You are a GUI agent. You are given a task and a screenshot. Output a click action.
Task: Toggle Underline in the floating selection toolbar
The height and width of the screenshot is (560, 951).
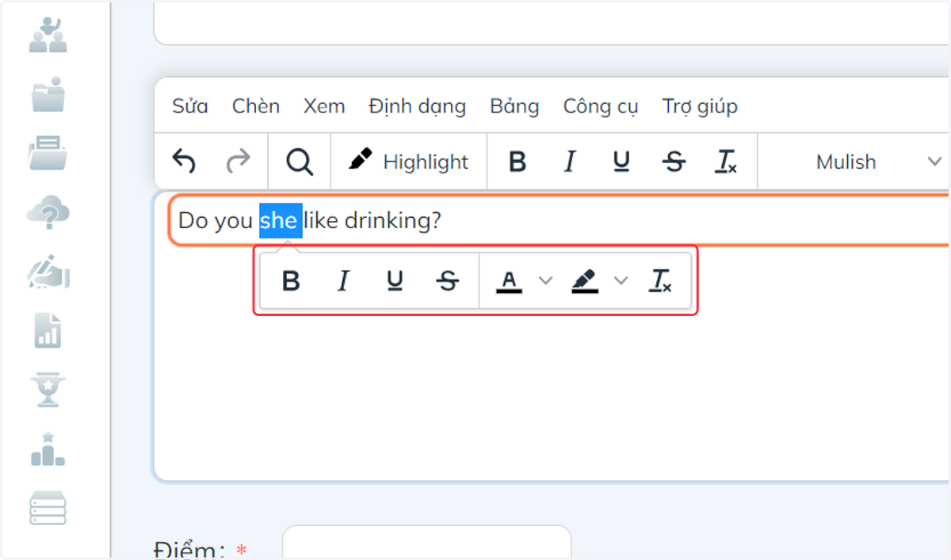click(x=395, y=280)
